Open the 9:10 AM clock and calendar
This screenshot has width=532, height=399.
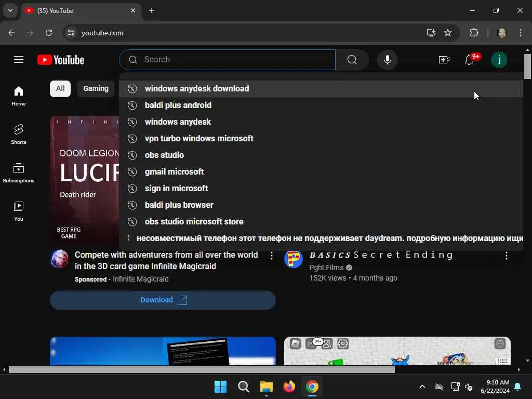click(495, 387)
